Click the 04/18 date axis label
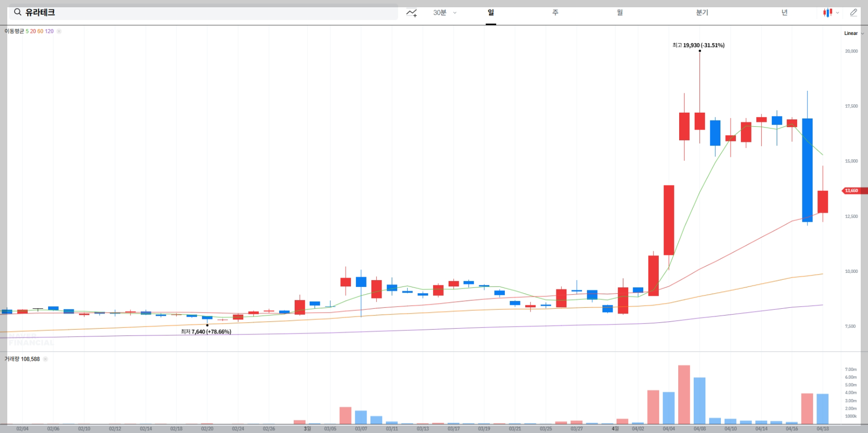868x433 pixels. pyautogui.click(x=823, y=429)
